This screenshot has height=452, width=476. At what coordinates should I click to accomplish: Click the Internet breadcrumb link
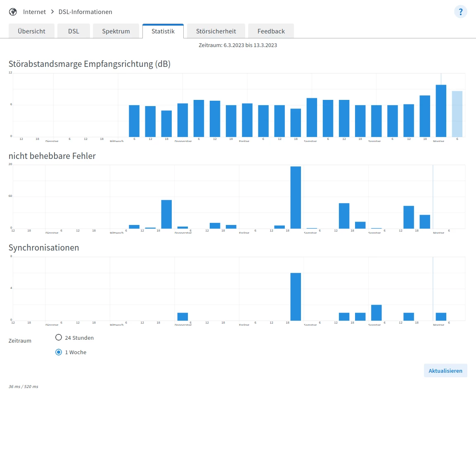(34, 12)
